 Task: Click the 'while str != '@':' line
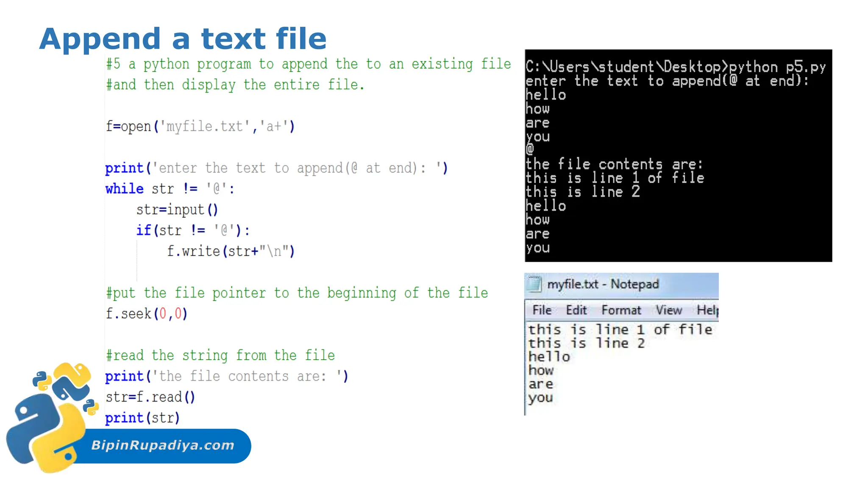click(170, 189)
